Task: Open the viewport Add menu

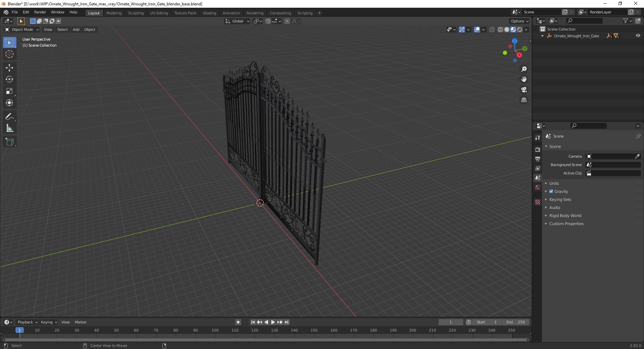Action: pos(76,30)
